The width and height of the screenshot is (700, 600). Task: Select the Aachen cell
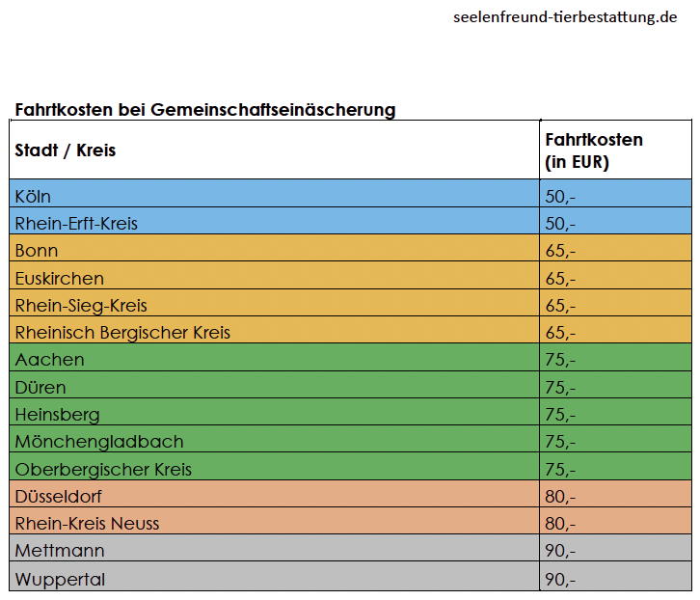click(x=49, y=360)
